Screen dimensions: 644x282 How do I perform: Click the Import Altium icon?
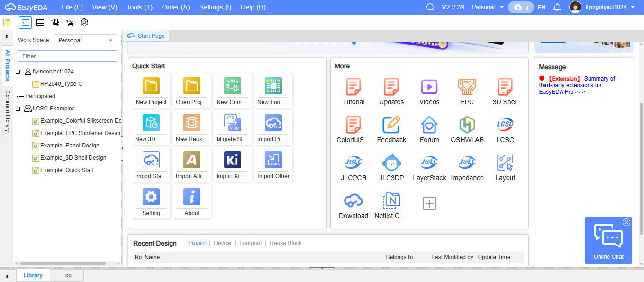pyautogui.click(x=192, y=160)
